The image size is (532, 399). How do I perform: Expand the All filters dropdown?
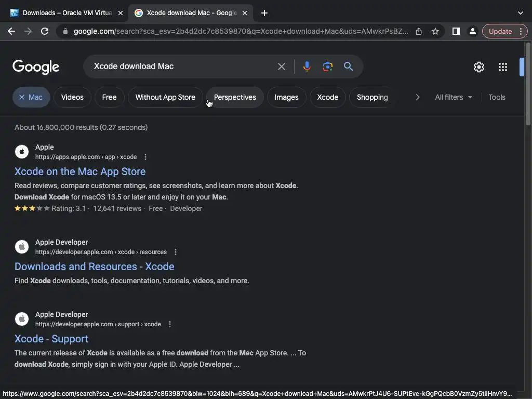click(x=453, y=97)
